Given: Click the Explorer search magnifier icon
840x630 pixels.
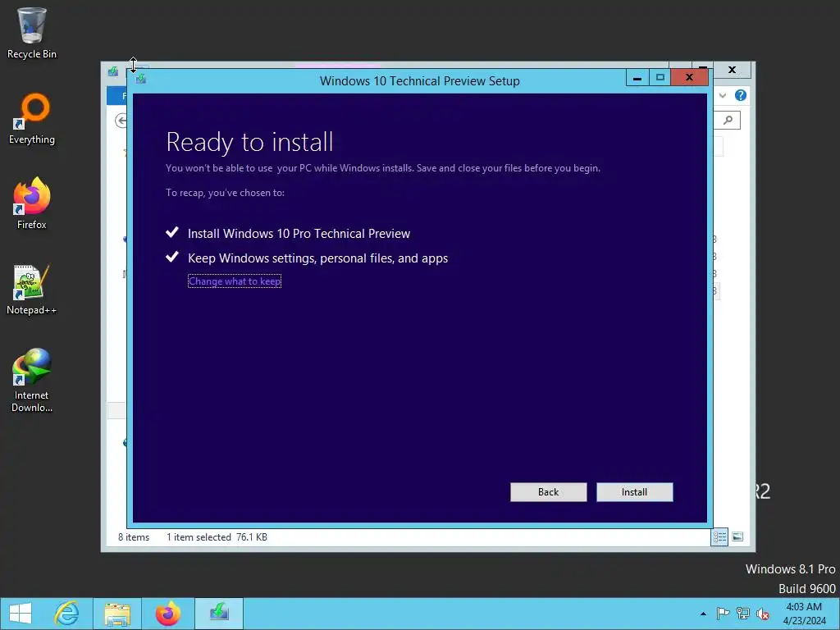Looking at the screenshot, I should (728, 120).
